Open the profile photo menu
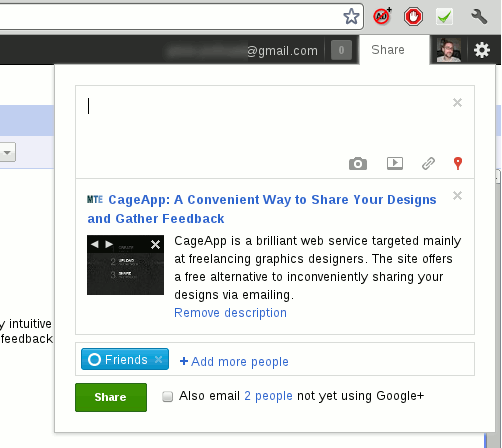Image resolution: width=502 pixels, height=448 pixels. 449,50
